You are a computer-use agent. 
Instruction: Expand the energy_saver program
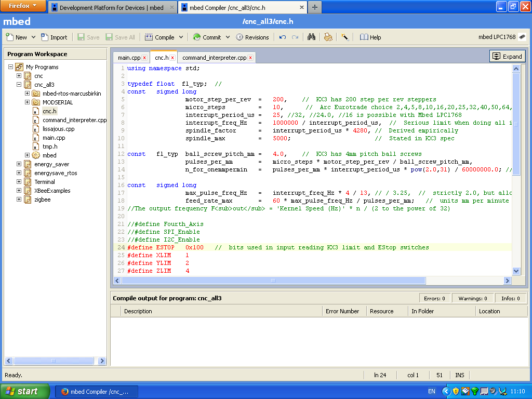(x=19, y=164)
